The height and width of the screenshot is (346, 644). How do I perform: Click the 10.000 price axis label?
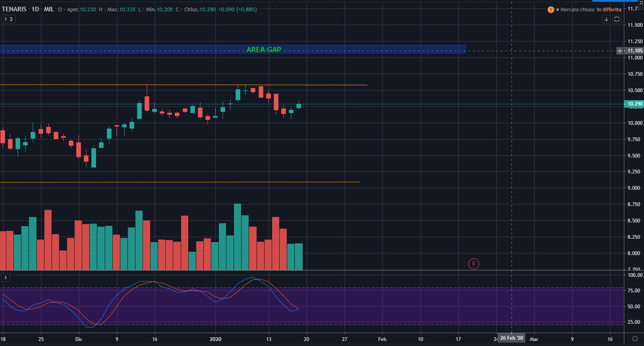[635, 123]
